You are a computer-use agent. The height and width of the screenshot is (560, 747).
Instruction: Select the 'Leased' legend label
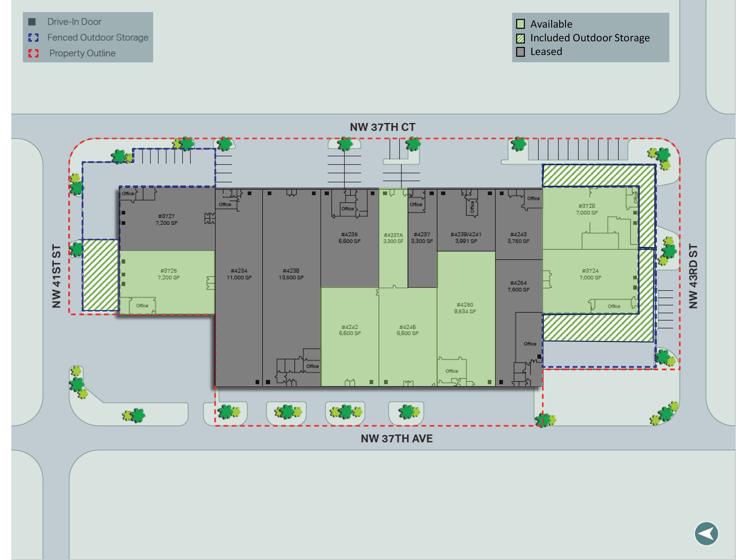pos(546,52)
